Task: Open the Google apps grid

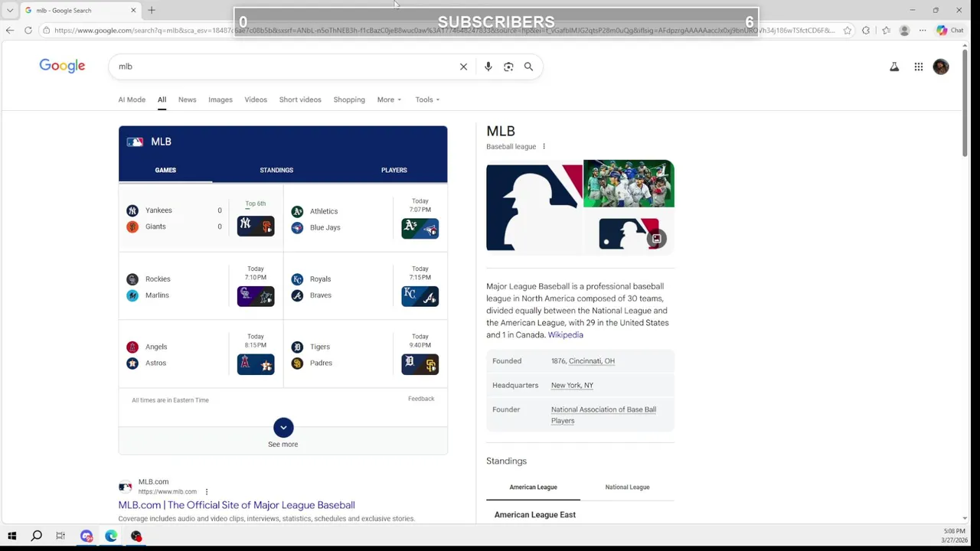Action: point(919,67)
